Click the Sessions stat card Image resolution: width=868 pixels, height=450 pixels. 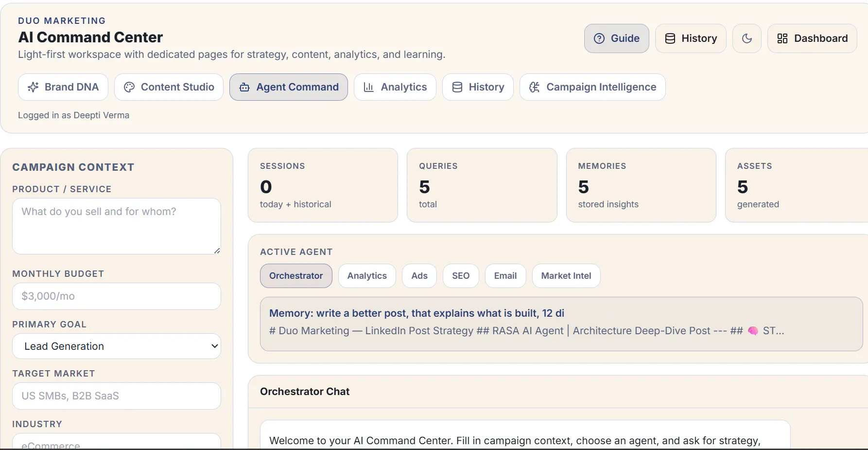click(323, 185)
